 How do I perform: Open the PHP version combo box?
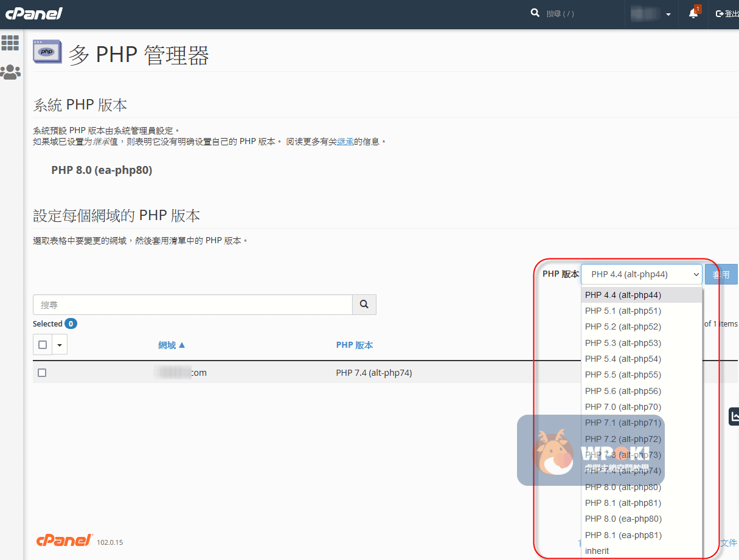pos(641,274)
